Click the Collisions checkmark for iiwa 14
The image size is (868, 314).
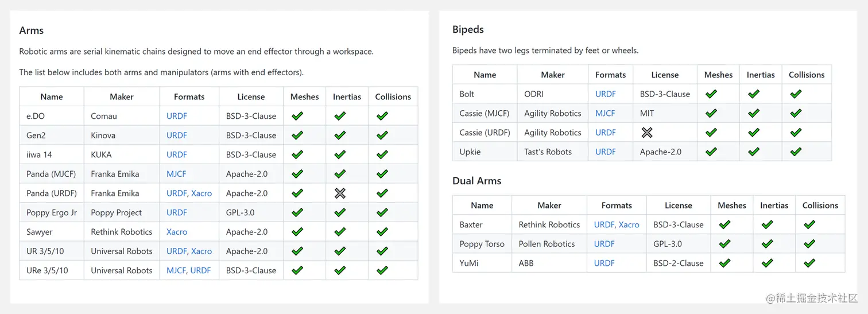tap(382, 155)
